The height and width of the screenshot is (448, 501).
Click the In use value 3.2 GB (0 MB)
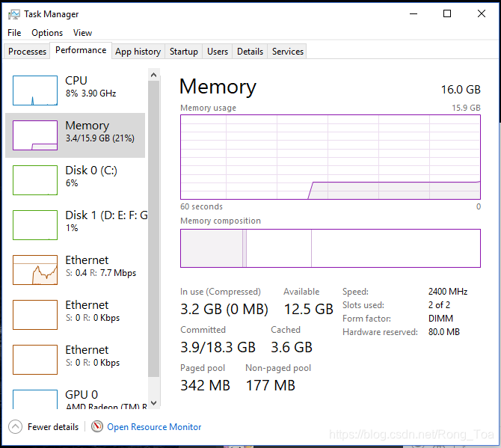pyautogui.click(x=224, y=309)
